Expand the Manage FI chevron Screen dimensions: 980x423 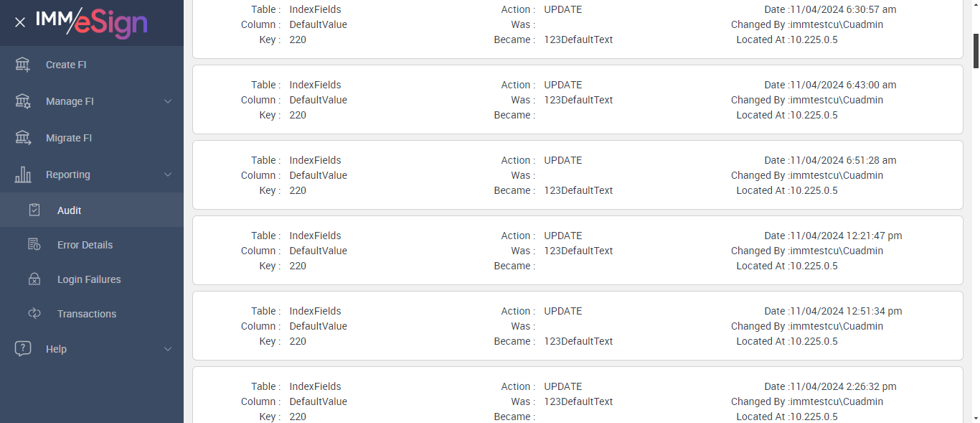tap(168, 101)
